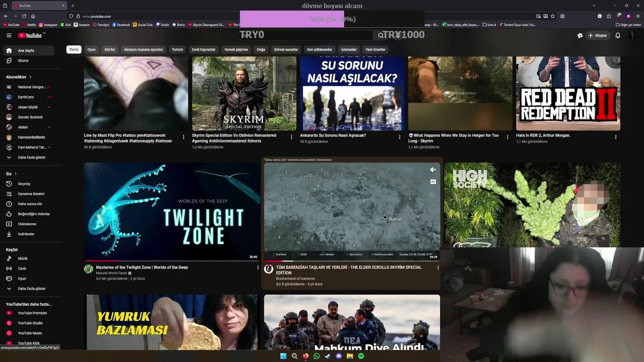Toggle captions on Barenziah video preview

click(433, 182)
